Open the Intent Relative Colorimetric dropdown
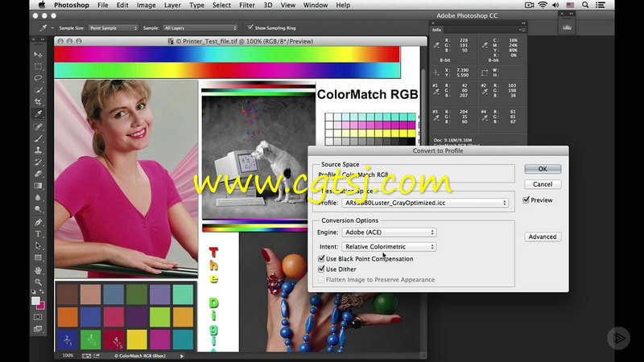Screen dimensions: 644x362 [389, 247]
